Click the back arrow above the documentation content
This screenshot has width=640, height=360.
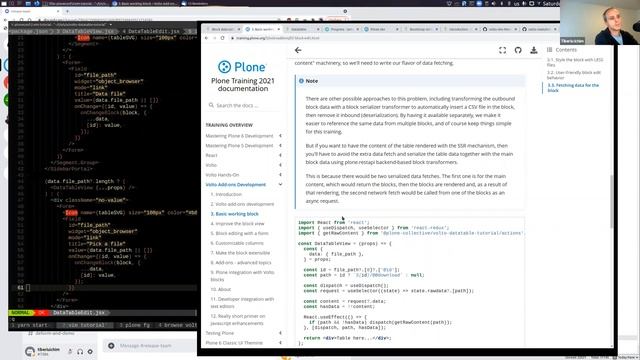298,50
